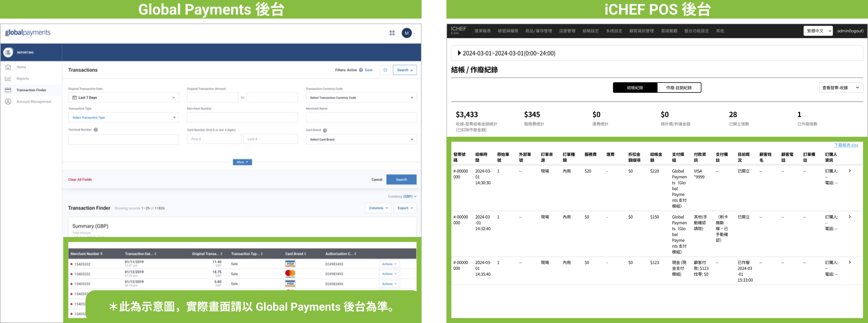The height and width of the screenshot is (323, 868).
Task: Open the Select Card Brand dropdown
Action: pyautogui.click(x=361, y=139)
